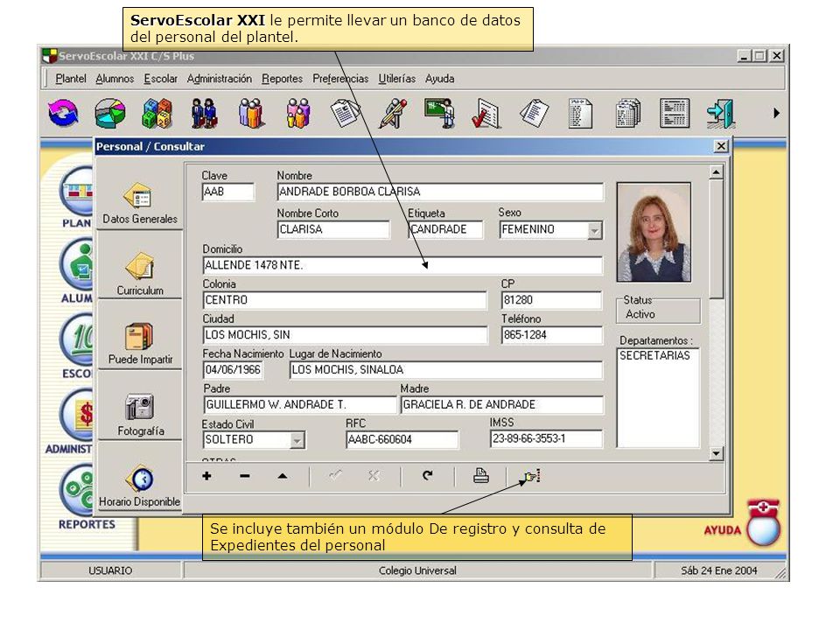Click the Ciudad field LOS MOCHIS, SIN
This screenshot has width=840, height=630.
[346, 335]
